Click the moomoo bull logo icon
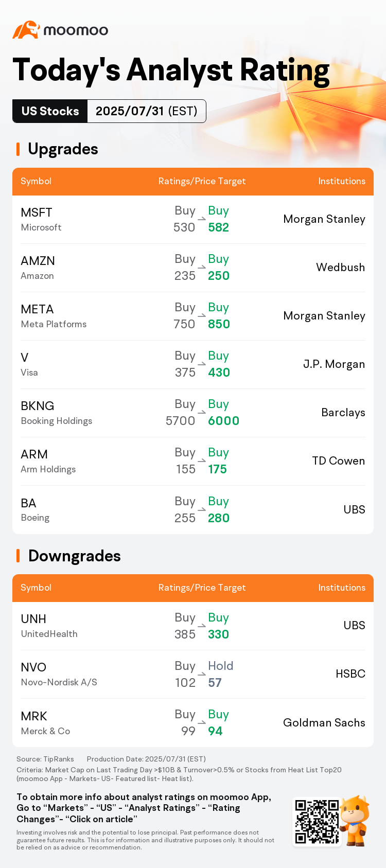This screenshot has height=868, width=386. pyautogui.click(x=26, y=30)
